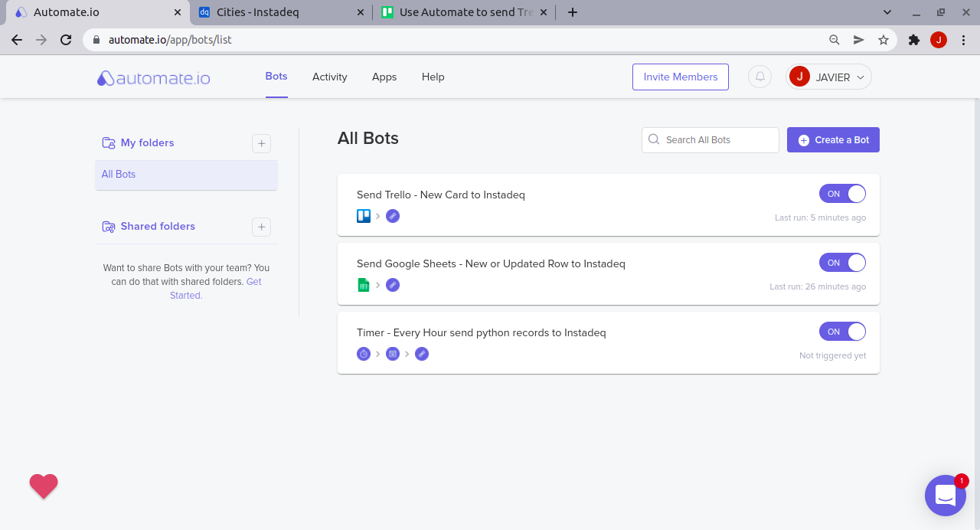Open the Activity tab
Screen dimensions: 980x530
tap(330, 77)
